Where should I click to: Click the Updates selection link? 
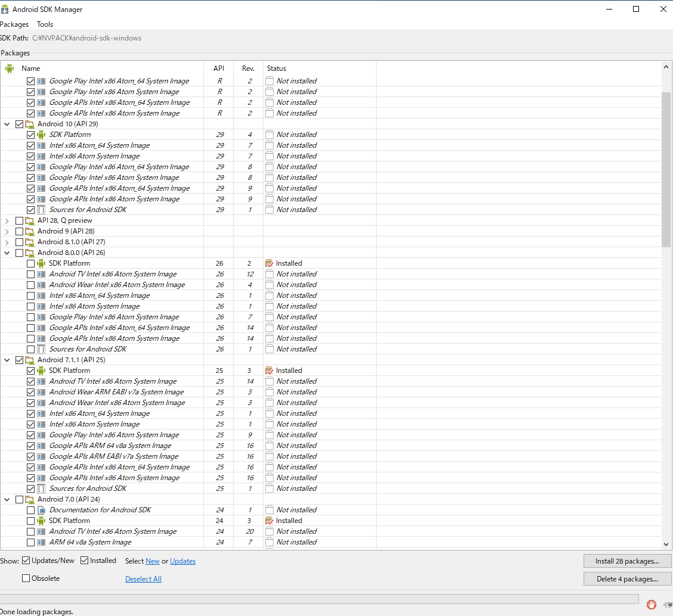183,561
